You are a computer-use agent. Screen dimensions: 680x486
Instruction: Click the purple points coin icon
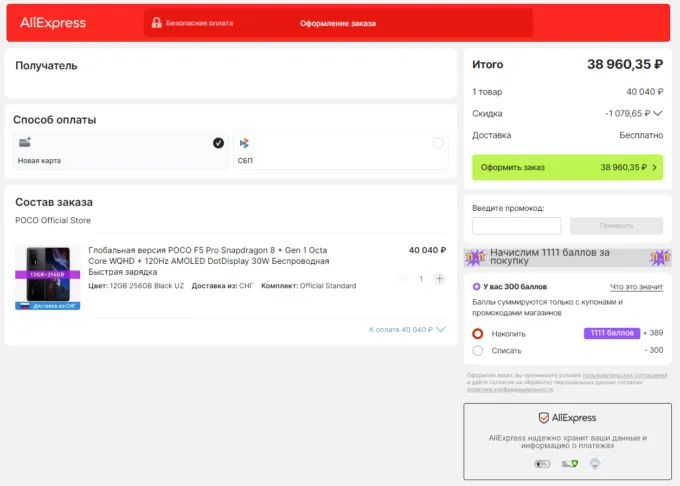coord(477,287)
